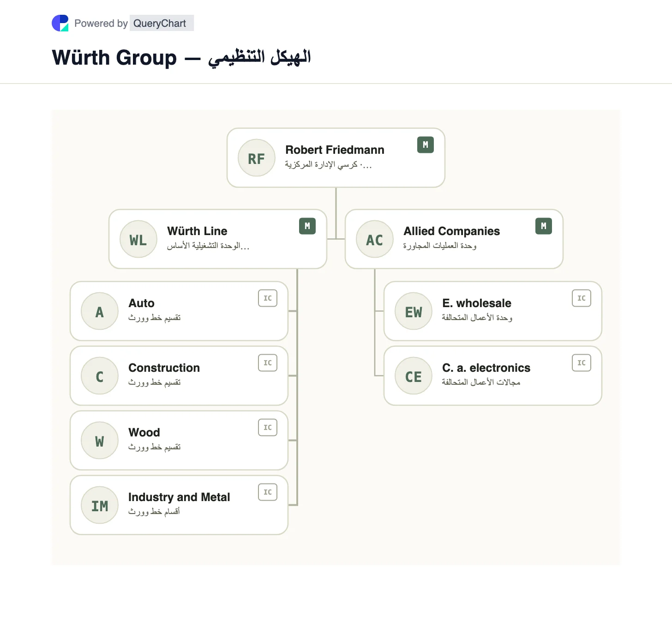Screen dimensions: 672x617
Task: Select the WL avatar for Würth Line
Action: click(138, 239)
